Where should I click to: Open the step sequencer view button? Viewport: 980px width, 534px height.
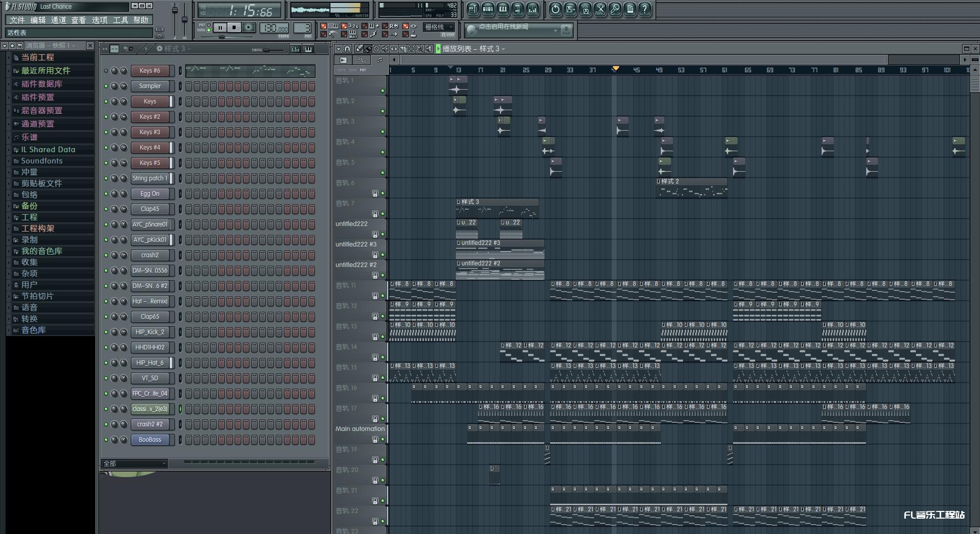(488, 9)
